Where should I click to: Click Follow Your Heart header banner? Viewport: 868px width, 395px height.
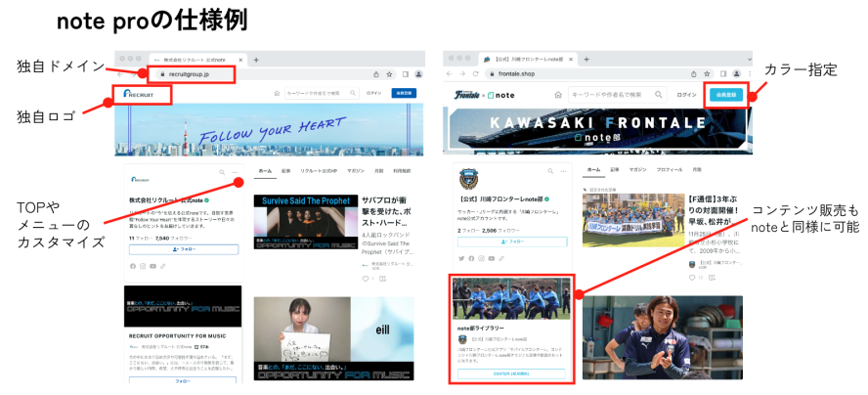[269, 130]
